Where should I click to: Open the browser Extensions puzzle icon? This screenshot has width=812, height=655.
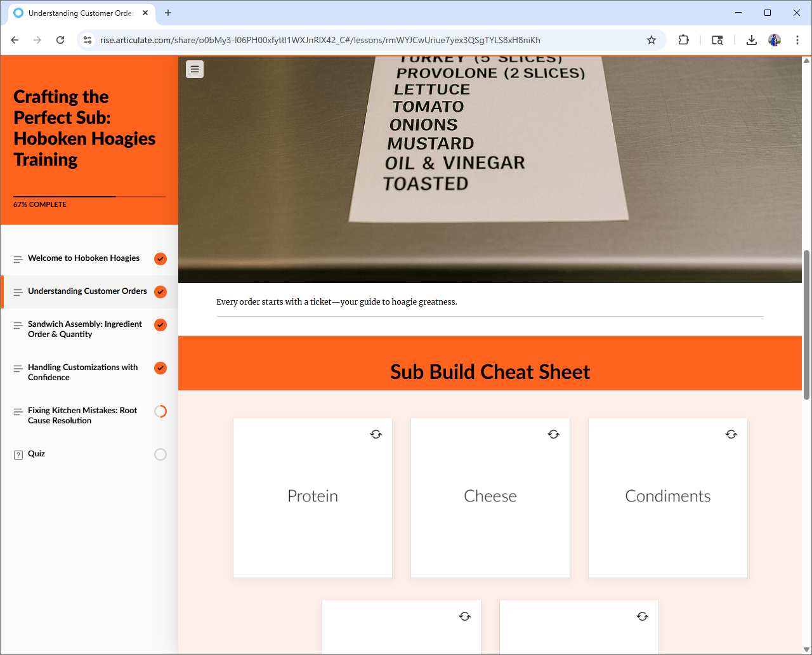[x=683, y=40]
